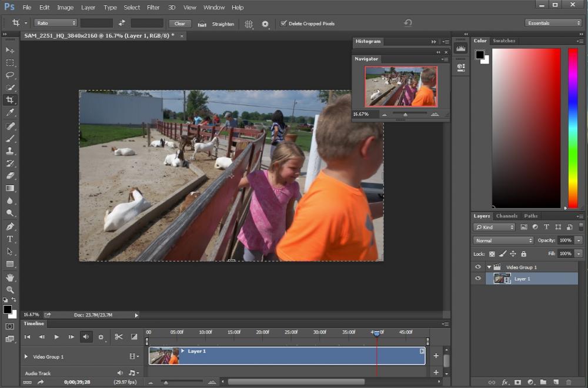Select the Zoom tool
This screenshot has height=388, width=588.
tap(10, 290)
